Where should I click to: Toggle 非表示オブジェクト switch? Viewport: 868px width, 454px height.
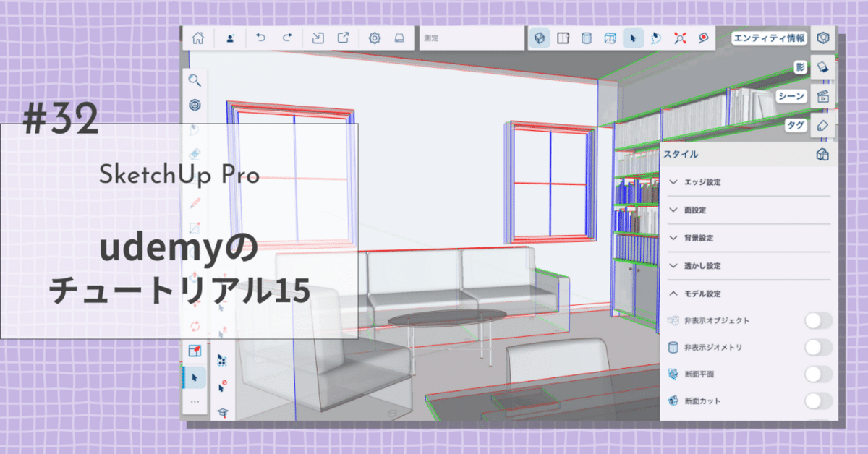[x=818, y=320]
